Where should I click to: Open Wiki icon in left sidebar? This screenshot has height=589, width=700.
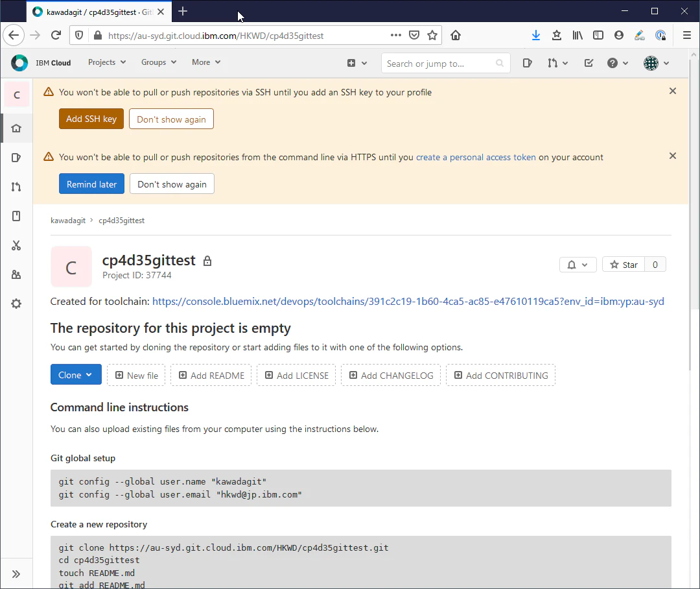coord(16,216)
